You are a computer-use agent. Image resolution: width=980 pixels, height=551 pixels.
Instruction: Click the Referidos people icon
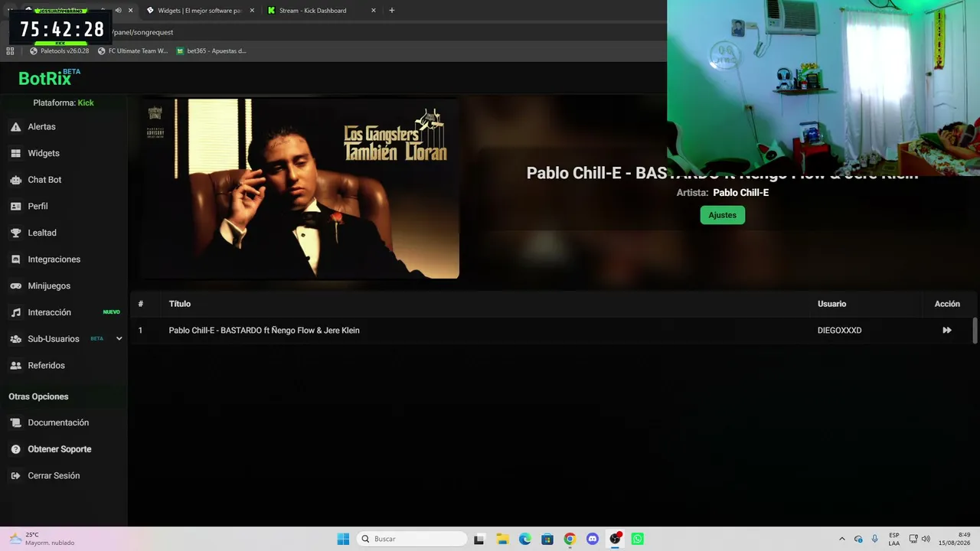pos(15,366)
